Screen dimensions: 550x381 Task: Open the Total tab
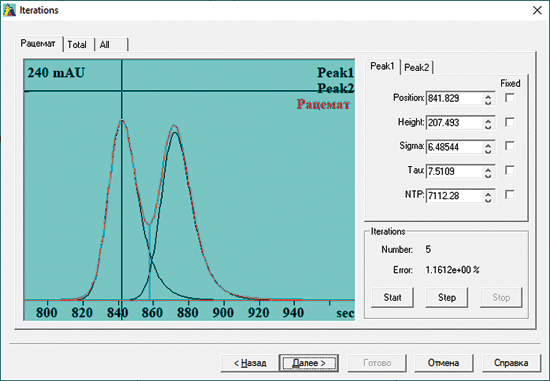click(x=77, y=45)
